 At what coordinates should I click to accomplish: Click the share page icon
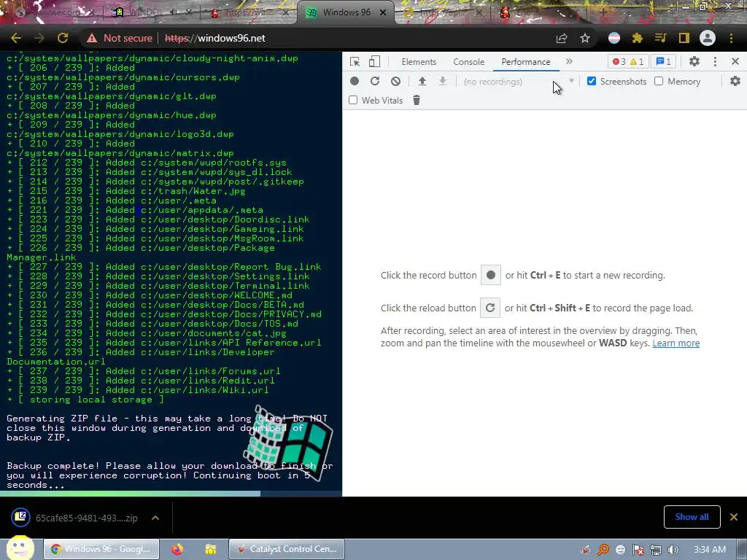point(562,38)
